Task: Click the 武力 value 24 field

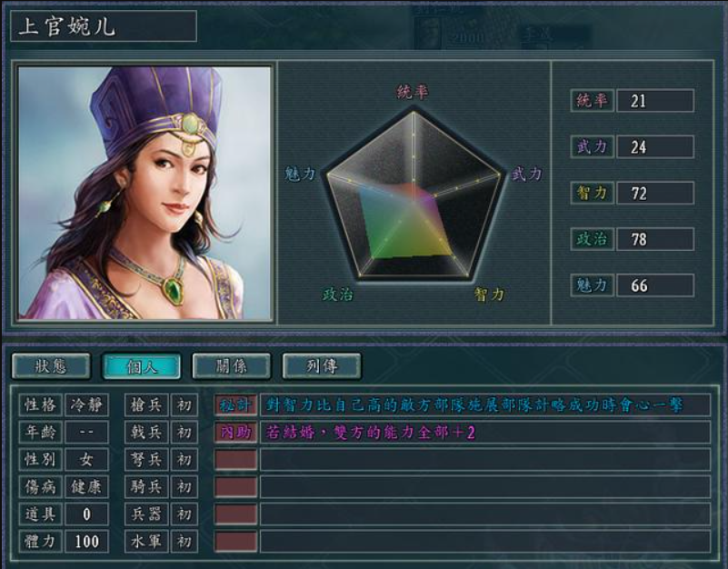Action: click(x=655, y=146)
